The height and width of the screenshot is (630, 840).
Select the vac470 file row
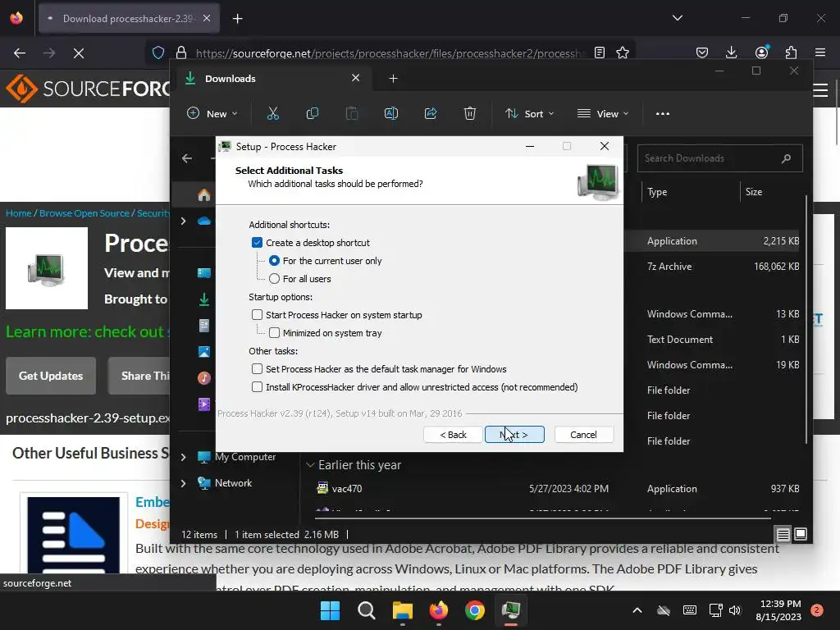[x=557, y=489]
